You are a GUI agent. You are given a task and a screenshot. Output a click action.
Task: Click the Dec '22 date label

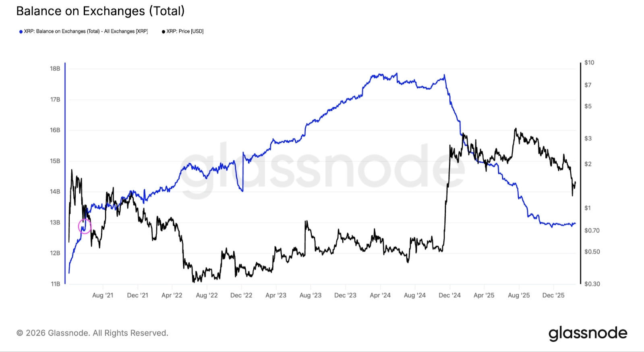[x=241, y=295]
